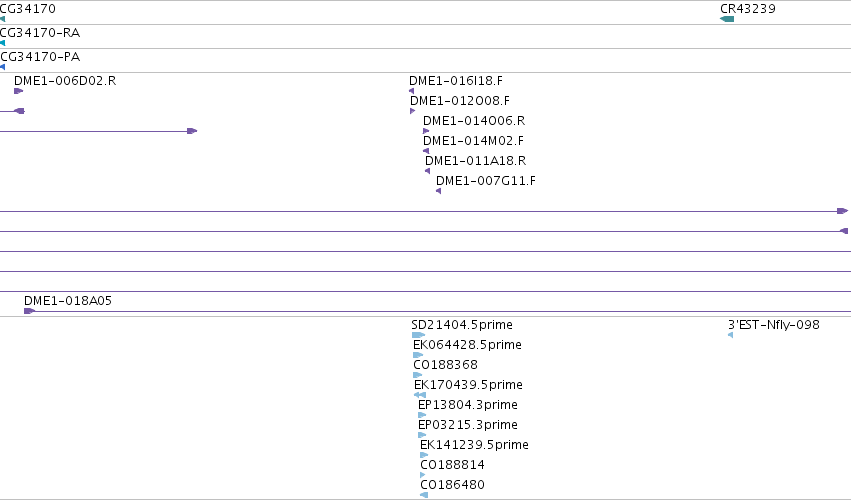Viewport: 851px width, 500px height.
Task: Click the CG34170-RA transcript arrow
Action: click(2, 43)
